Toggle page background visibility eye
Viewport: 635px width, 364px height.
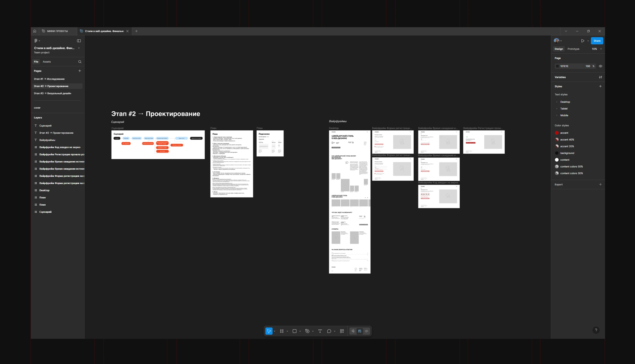coord(600,66)
